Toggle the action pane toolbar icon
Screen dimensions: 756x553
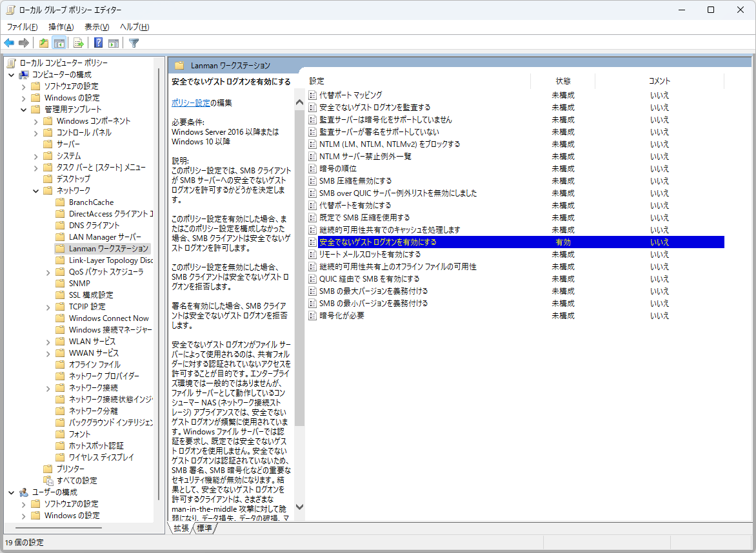click(114, 43)
